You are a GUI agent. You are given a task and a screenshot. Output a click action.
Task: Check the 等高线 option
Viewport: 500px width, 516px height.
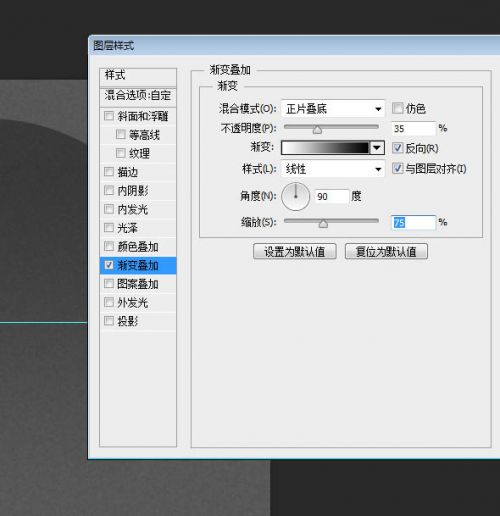[x=121, y=135]
